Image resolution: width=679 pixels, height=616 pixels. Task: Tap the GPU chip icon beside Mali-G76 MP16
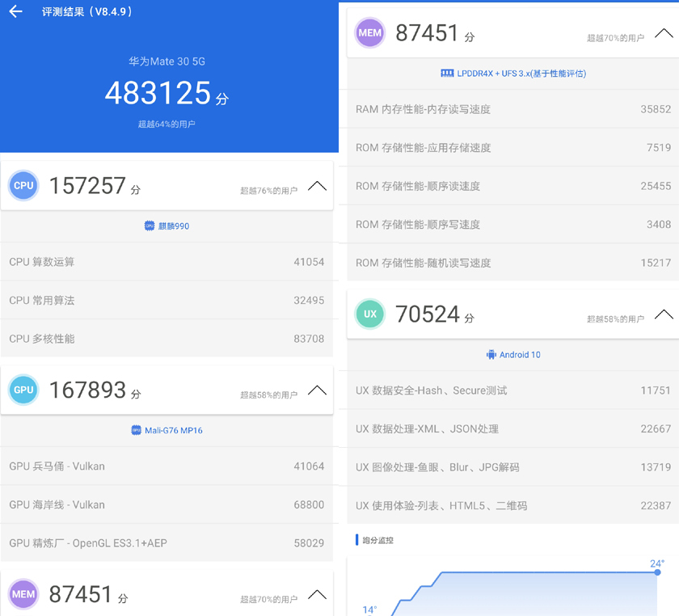[136, 430]
